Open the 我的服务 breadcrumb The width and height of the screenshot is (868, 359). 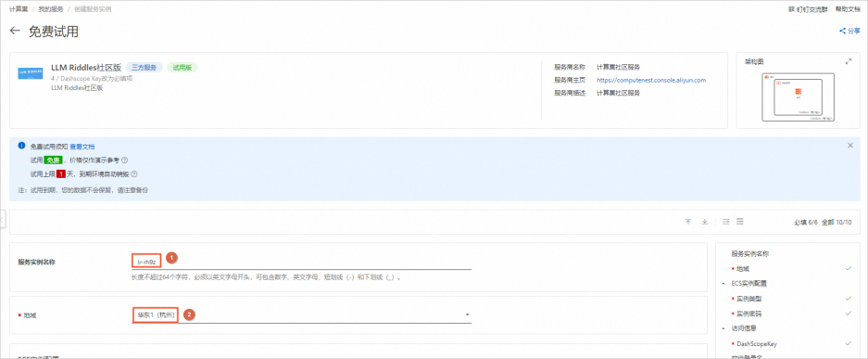[x=51, y=9]
